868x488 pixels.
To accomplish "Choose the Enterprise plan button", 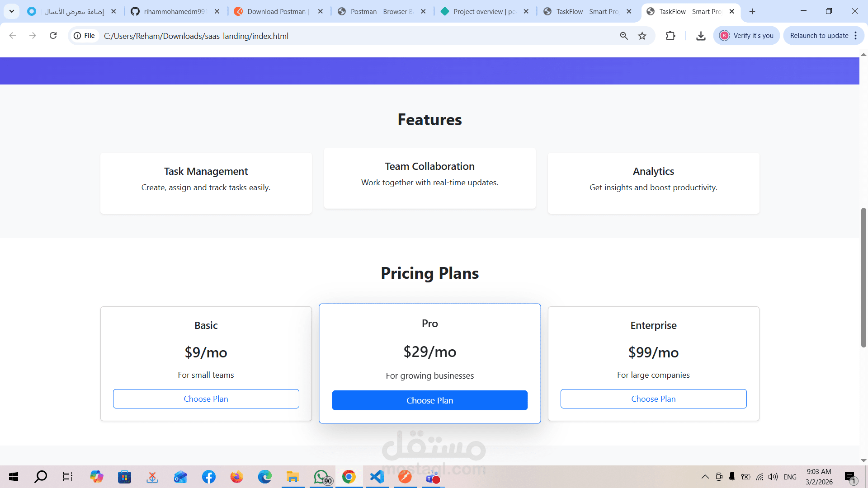I will [x=653, y=399].
